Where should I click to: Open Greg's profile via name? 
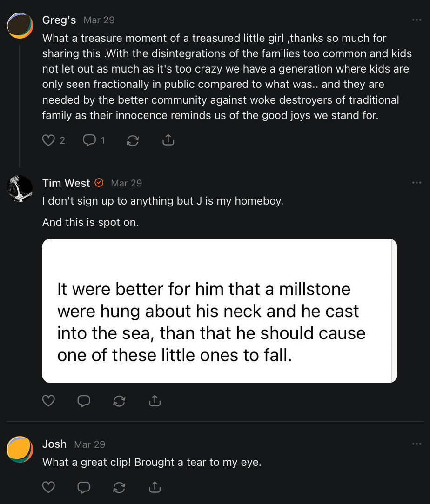tap(59, 20)
